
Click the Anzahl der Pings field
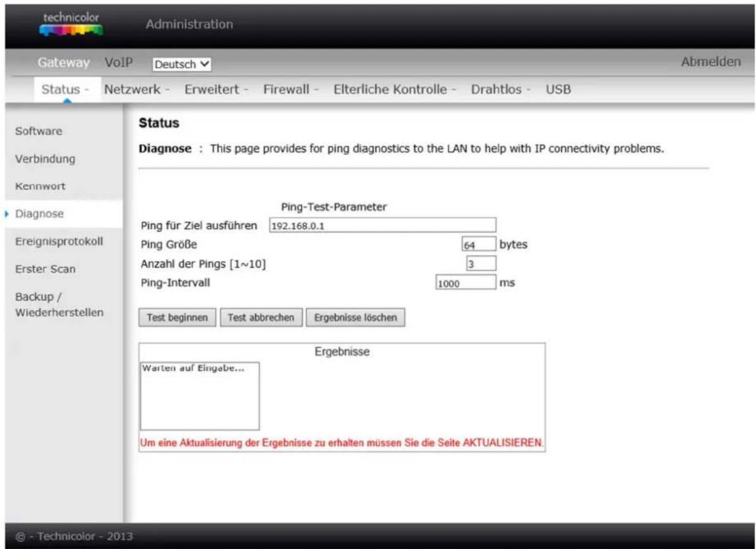[x=481, y=264]
